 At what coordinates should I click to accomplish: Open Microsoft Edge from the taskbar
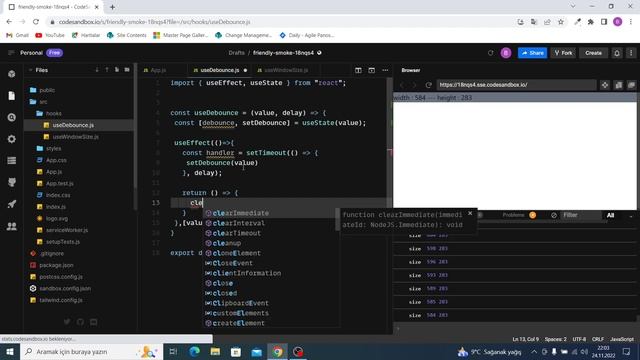(x=194, y=351)
